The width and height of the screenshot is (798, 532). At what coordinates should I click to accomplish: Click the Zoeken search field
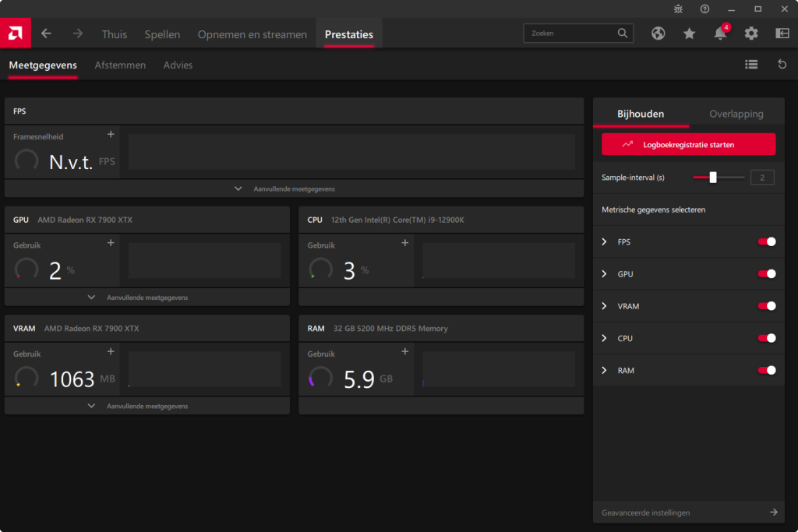tap(578, 33)
